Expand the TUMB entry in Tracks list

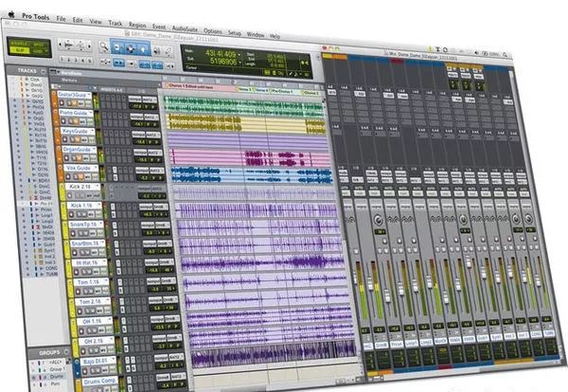[x=42, y=275]
